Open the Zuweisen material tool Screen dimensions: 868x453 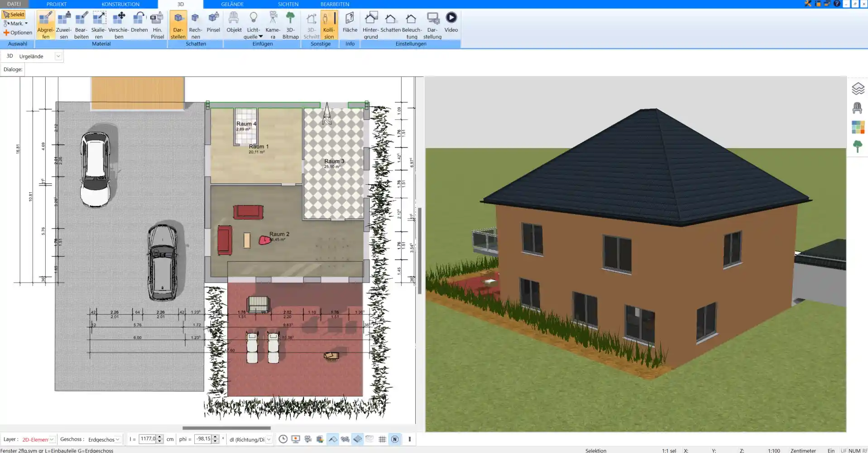coord(64,25)
